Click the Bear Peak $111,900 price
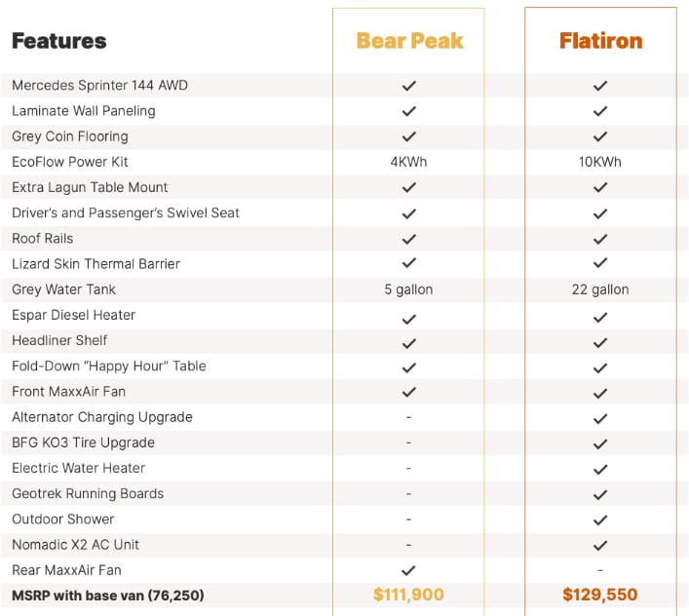 408,595
